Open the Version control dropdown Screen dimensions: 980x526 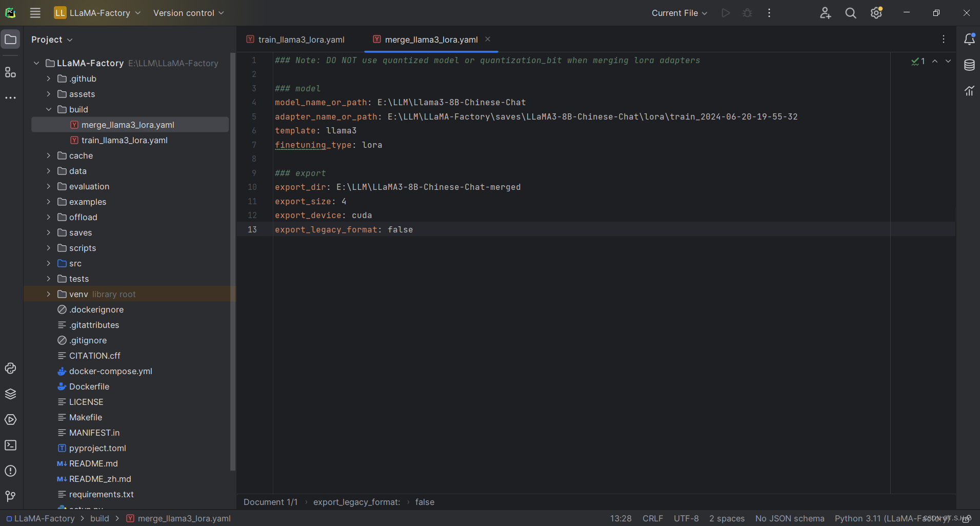pos(189,13)
